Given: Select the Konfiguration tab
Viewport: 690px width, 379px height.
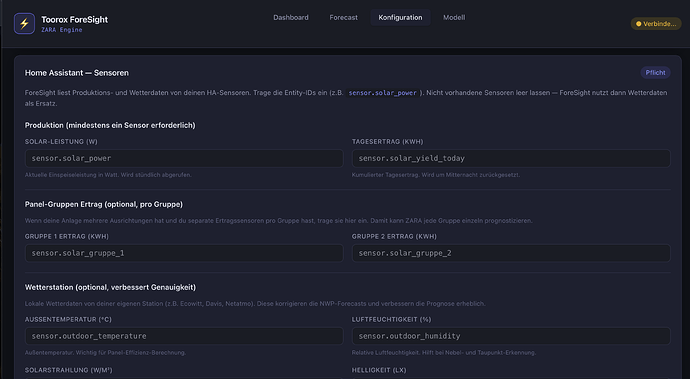Looking at the screenshot, I should coord(400,18).
